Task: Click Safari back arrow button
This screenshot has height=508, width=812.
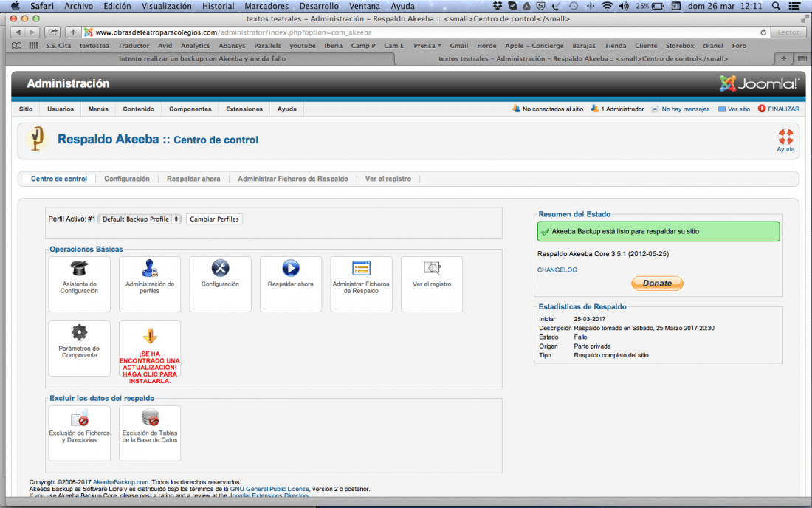Action: click(x=18, y=32)
